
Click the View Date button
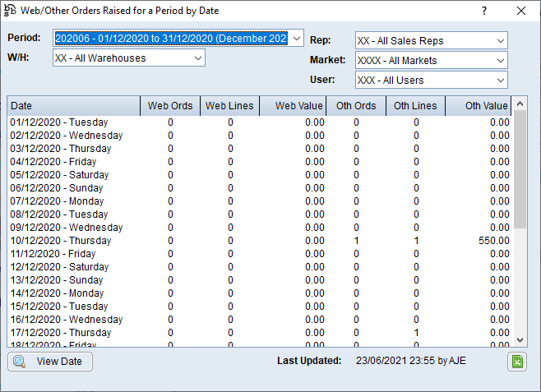click(x=50, y=362)
